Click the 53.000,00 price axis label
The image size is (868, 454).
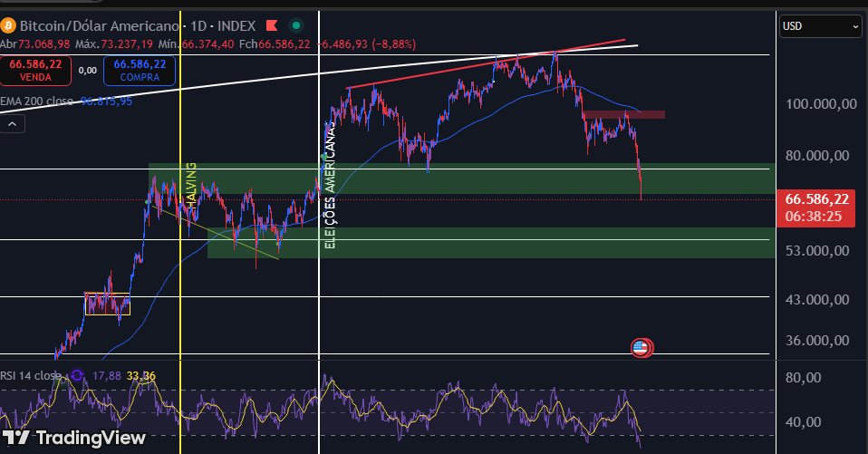[x=817, y=251]
